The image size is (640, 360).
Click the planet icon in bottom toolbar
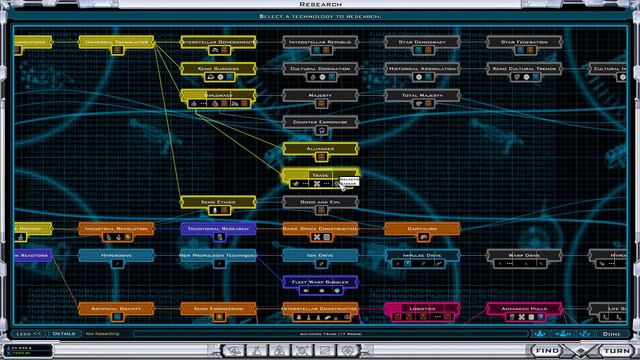[302, 350]
